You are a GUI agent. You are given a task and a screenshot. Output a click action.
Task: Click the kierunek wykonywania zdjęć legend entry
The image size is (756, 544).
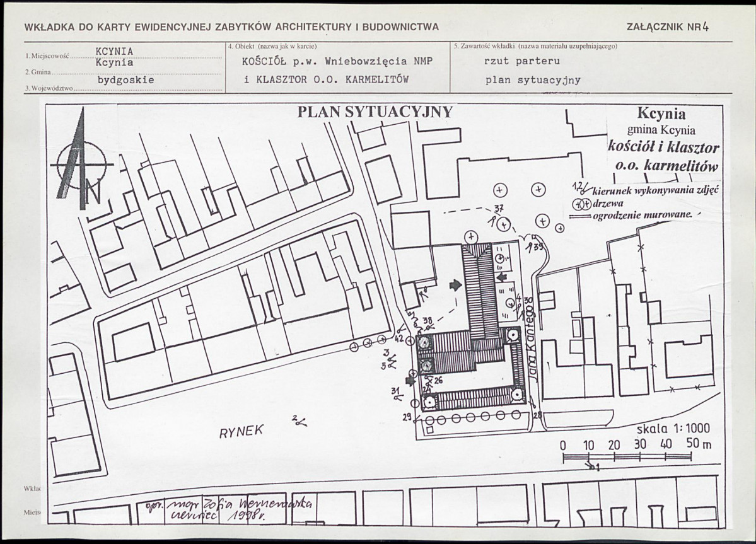click(x=644, y=189)
